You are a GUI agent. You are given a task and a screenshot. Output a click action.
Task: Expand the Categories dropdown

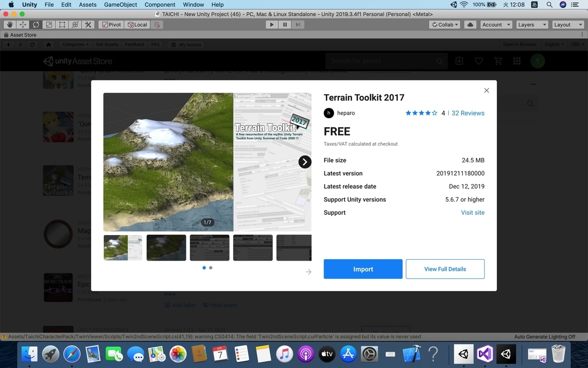click(x=75, y=44)
